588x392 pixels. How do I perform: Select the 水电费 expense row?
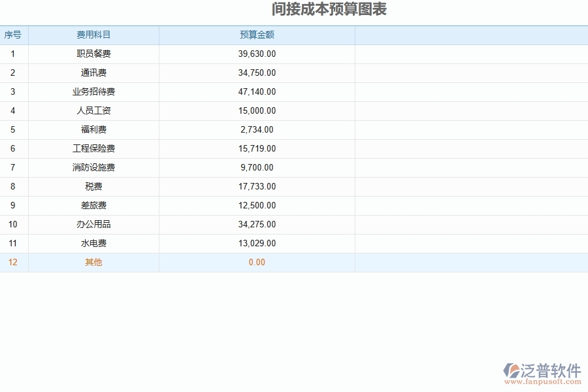[x=92, y=243]
